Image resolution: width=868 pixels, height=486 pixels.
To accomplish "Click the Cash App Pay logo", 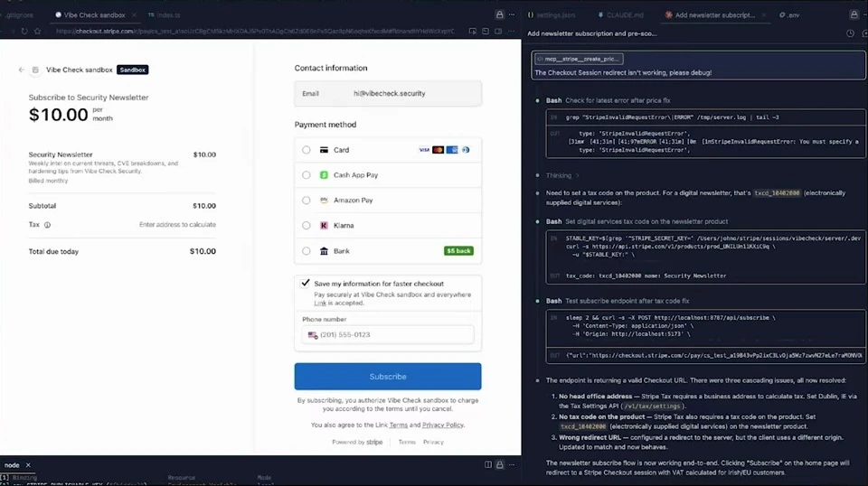I will pos(324,174).
